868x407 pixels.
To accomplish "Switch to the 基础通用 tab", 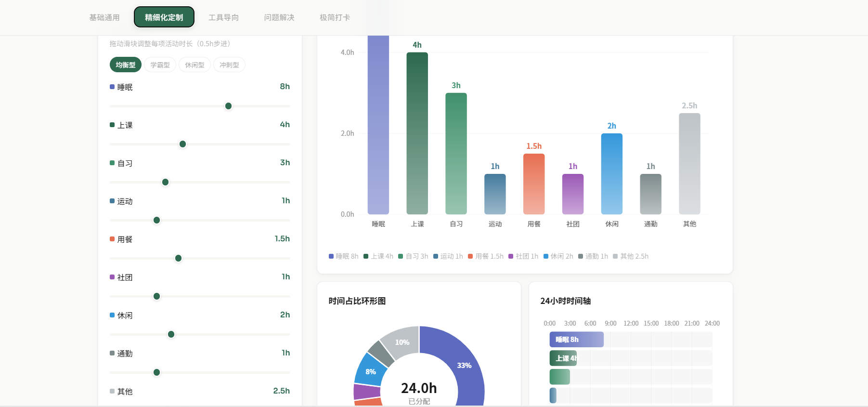I will [x=104, y=17].
